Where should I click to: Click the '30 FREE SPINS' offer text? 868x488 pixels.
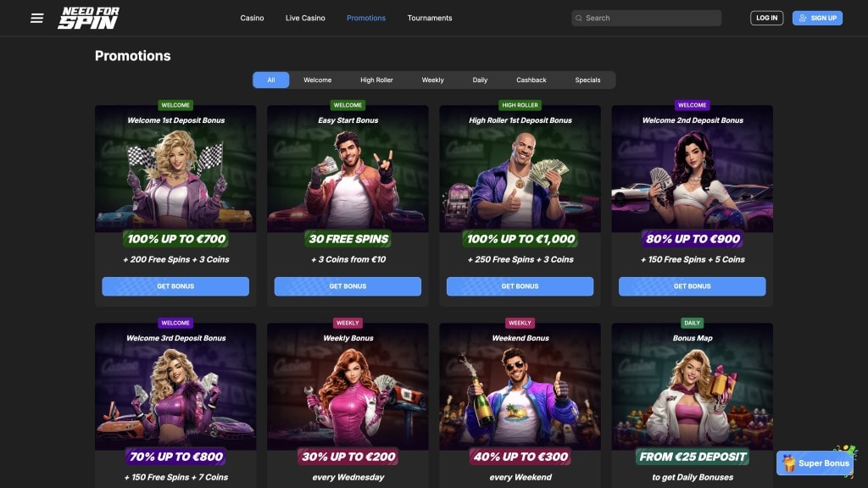pos(348,239)
